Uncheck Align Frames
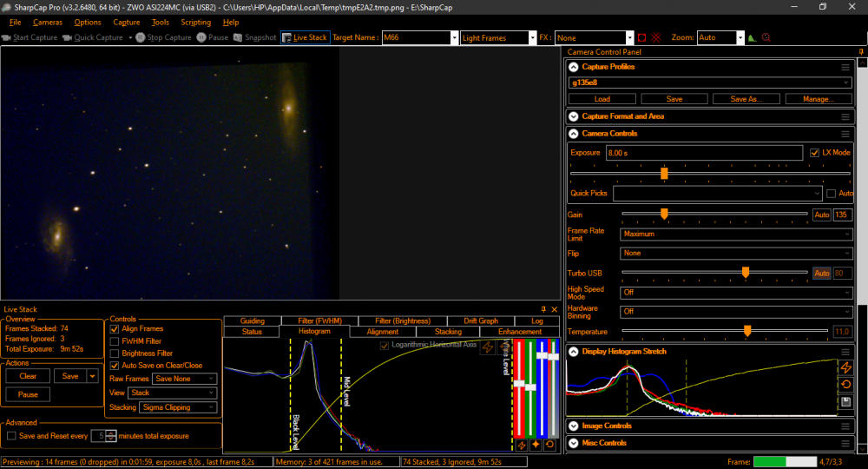This screenshot has height=469, width=868. (x=115, y=329)
